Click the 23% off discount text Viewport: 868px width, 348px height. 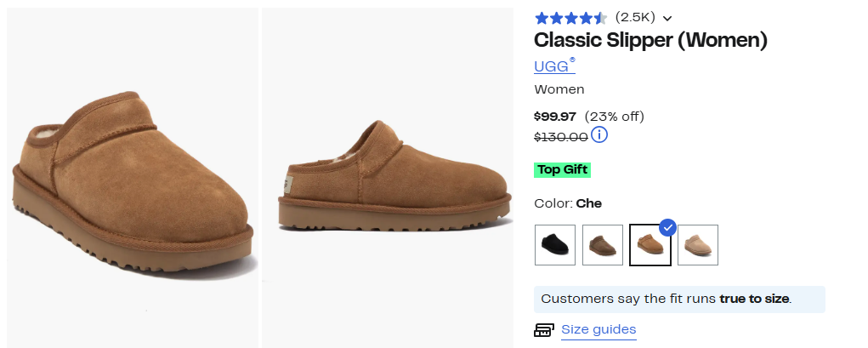615,117
